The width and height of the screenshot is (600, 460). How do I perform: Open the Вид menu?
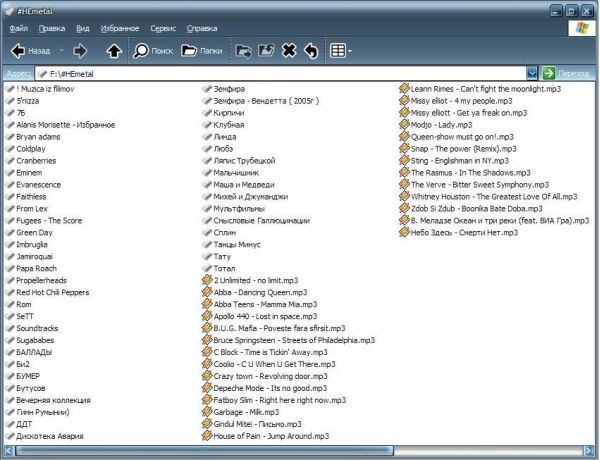click(83, 28)
